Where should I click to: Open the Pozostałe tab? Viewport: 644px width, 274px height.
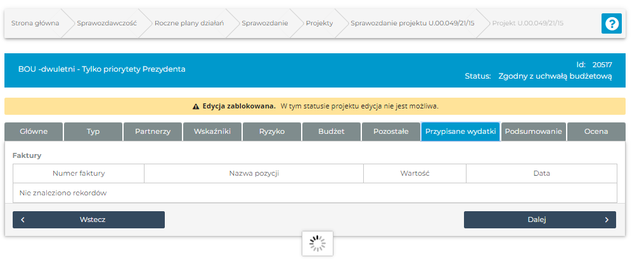391,131
